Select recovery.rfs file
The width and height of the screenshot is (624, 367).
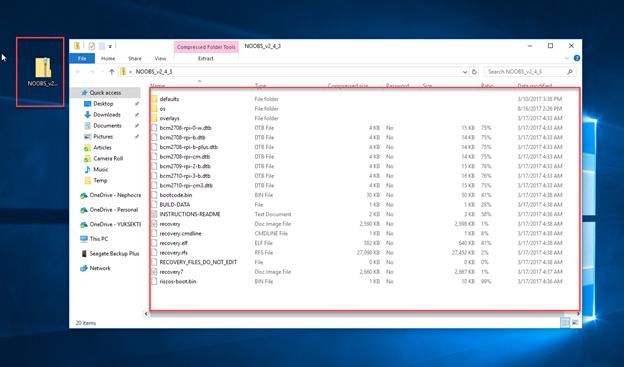pos(174,253)
